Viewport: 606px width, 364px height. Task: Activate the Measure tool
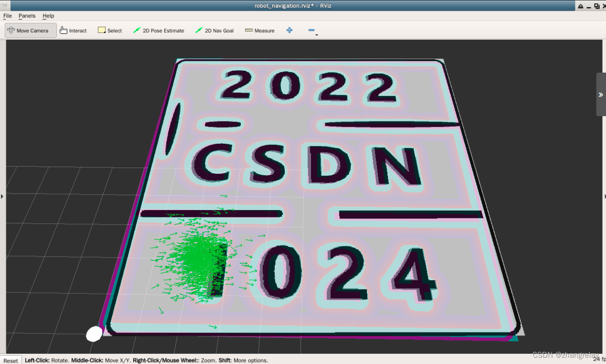[x=260, y=30]
